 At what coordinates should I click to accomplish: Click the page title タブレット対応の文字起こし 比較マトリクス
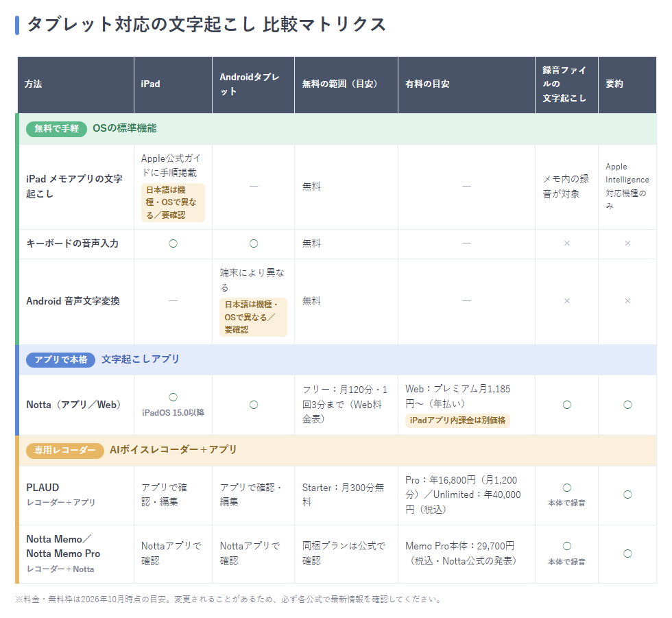pyautogui.click(x=206, y=25)
